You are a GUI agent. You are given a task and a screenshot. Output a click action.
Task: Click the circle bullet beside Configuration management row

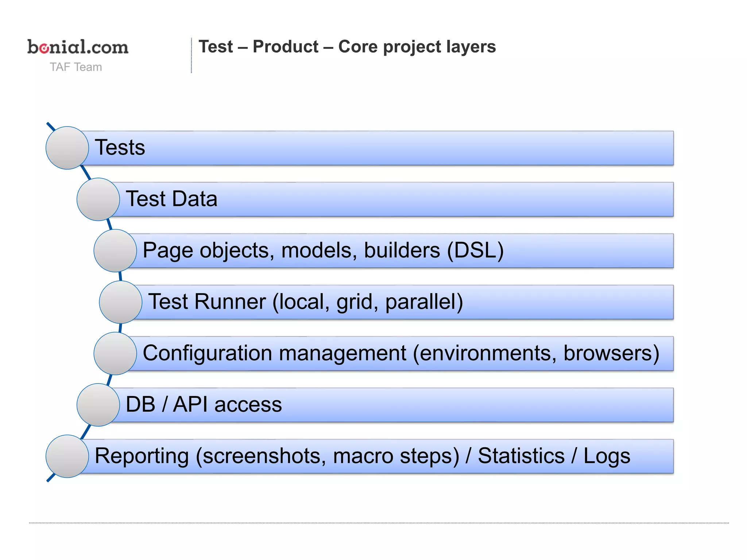pos(115,353)
